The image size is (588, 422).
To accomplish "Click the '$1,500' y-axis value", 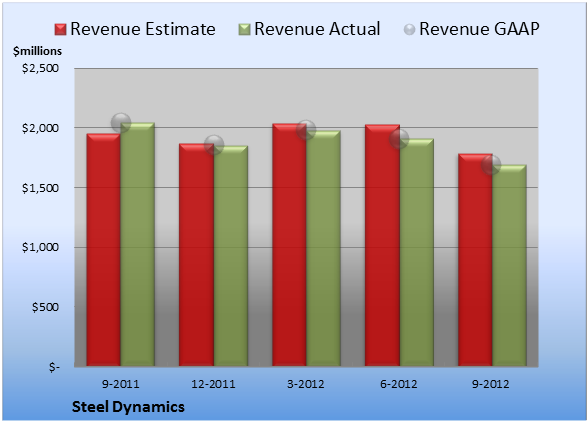I will tap(40, 188).
